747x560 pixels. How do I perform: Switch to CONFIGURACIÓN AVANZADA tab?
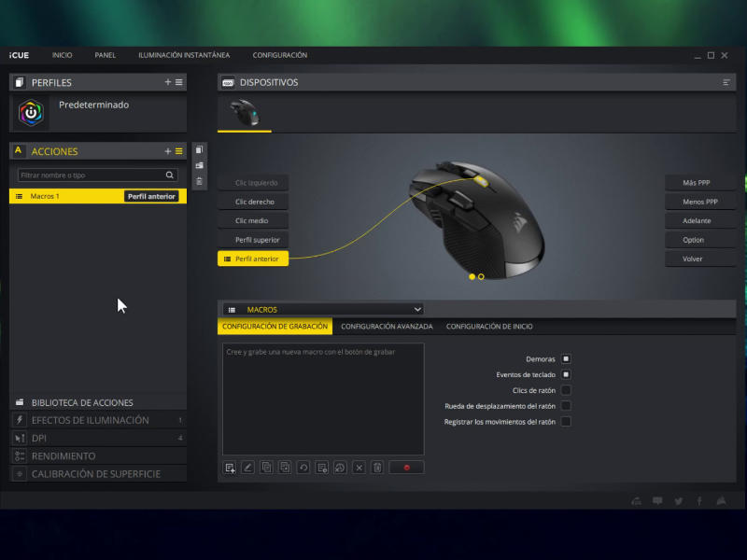[387, 326]
